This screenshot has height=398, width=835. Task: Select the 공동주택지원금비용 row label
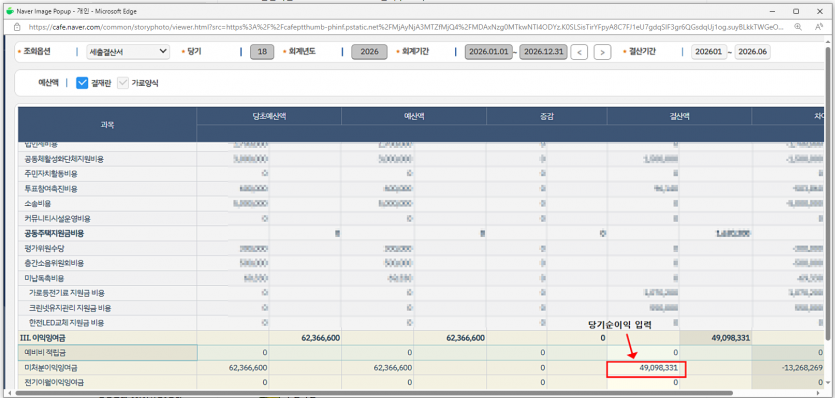[x=54, y=233]
